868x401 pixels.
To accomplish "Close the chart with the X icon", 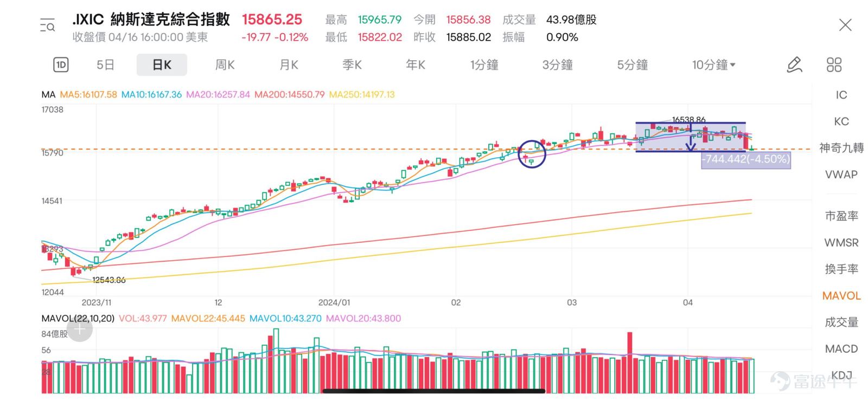I will (845, 25).
